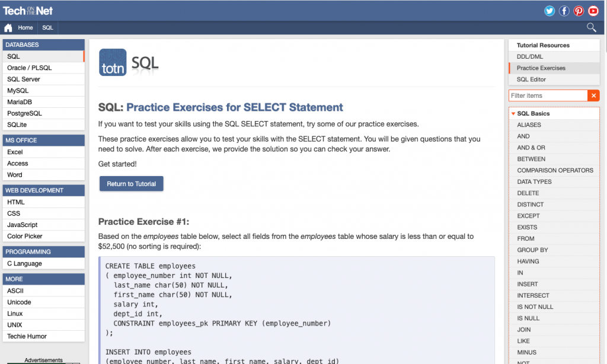
Task: Click the Pinterest icon in header
Action: click(579, 11)
